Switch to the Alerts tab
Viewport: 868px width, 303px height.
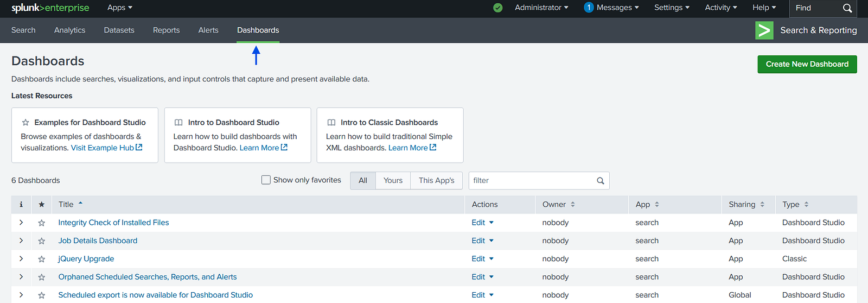click(208, 30)
